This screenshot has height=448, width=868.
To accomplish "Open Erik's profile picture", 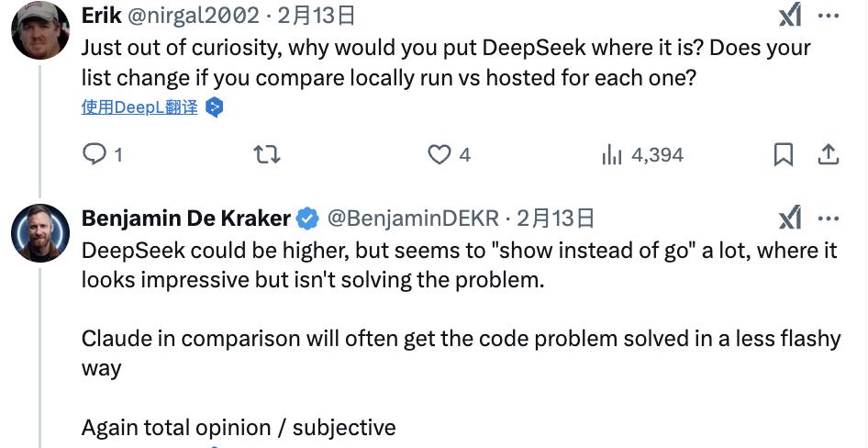I will pyautogui.click(x=39, y=30).
